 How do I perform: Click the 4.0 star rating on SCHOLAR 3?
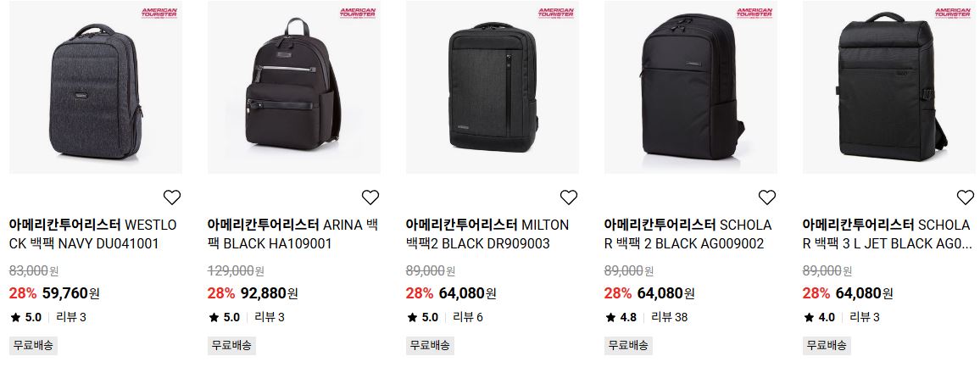819,317
